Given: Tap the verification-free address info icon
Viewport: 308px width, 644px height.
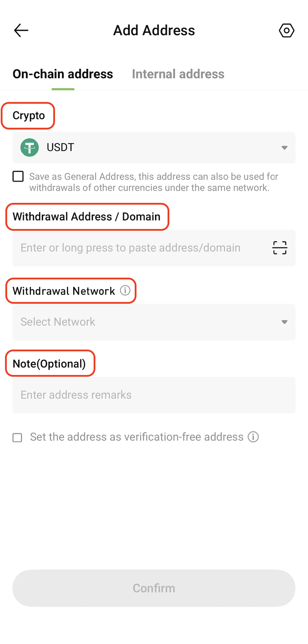Looking at the screenshot, I should [x=253, y=437].
